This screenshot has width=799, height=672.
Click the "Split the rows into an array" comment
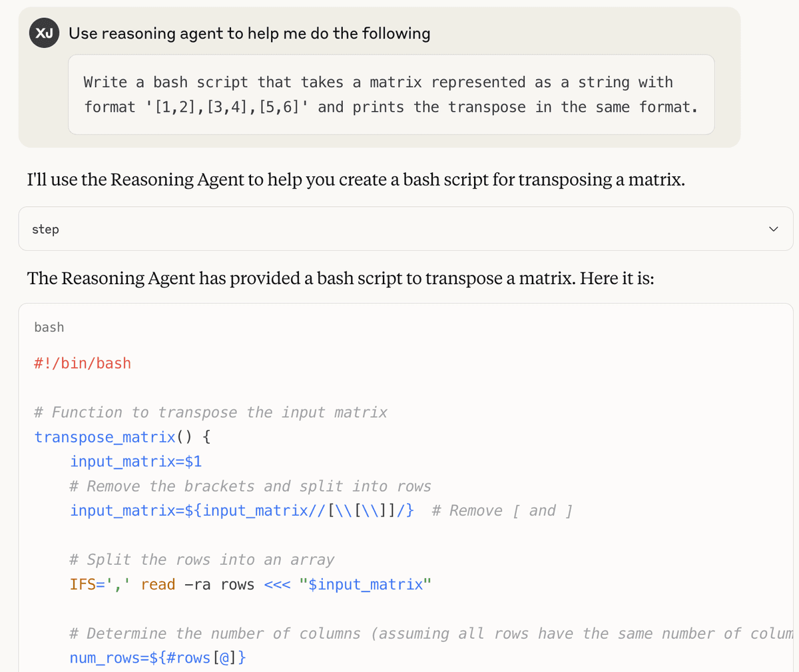pyautogui.click(x=202, y=560)
